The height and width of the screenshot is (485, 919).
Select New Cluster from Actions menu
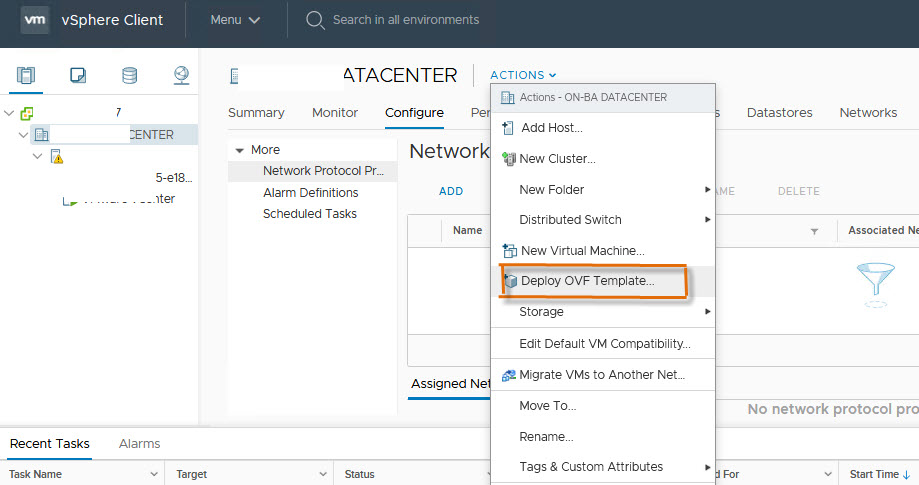(x=557, y=159)
